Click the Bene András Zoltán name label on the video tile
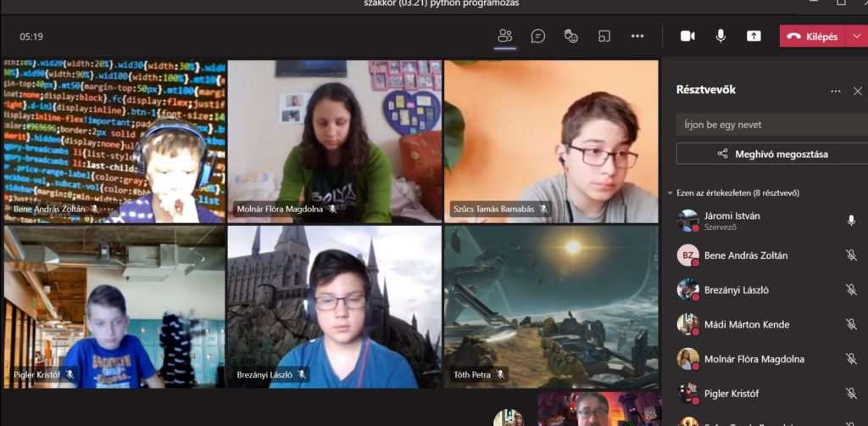868x426 pixels. pyautogui.click(x=49, y=210)
